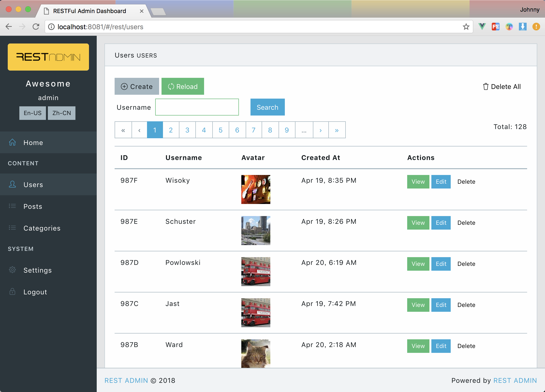Open Posts in the sidebar menu
545x392 pixels.
click(x=33, y=206)
